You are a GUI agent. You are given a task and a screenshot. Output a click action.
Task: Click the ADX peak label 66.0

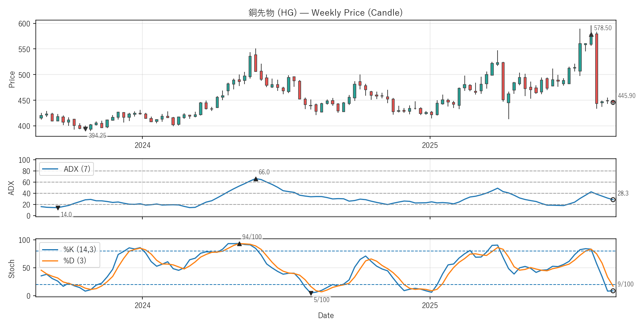tap(264, 172)
